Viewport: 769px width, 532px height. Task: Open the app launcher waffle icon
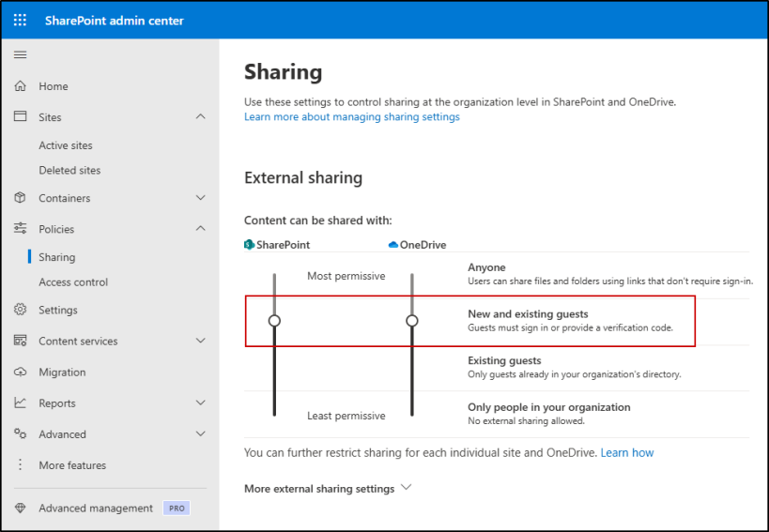20,20
